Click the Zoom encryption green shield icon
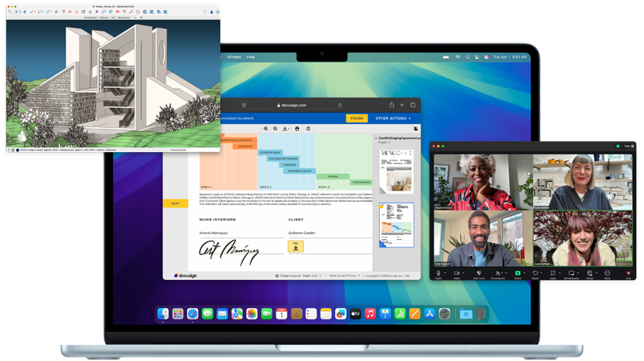 click(x=618, y=146)
